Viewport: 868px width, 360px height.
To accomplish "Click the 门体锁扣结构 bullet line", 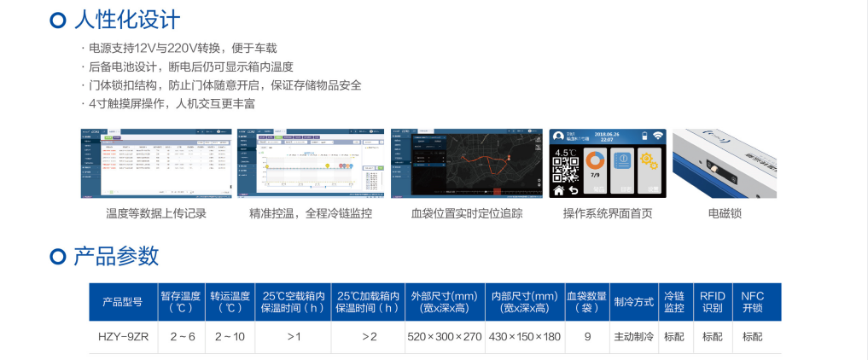I will [x=224, y=85].
